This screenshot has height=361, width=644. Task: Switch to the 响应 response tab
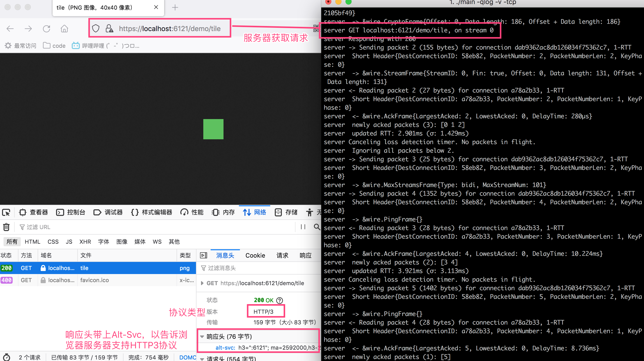[305, 255]
